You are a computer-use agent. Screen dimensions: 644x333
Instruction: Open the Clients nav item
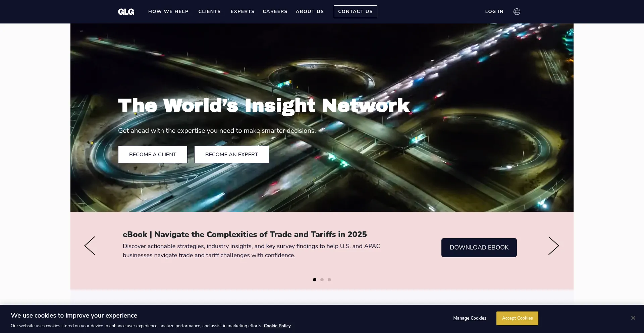pyautogui.click(x=209, y=11)
